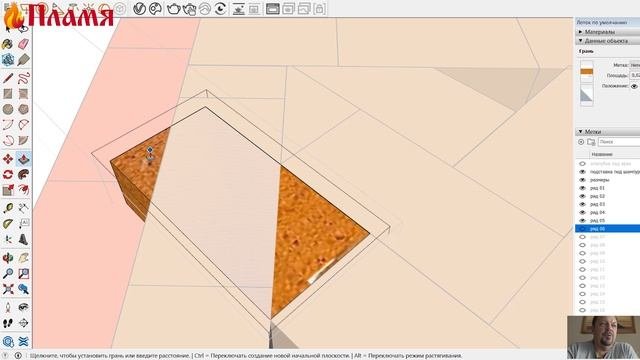The image size is (640, 360).
Task: Hide the ряд 02 tag
Action: click(582, 196)
